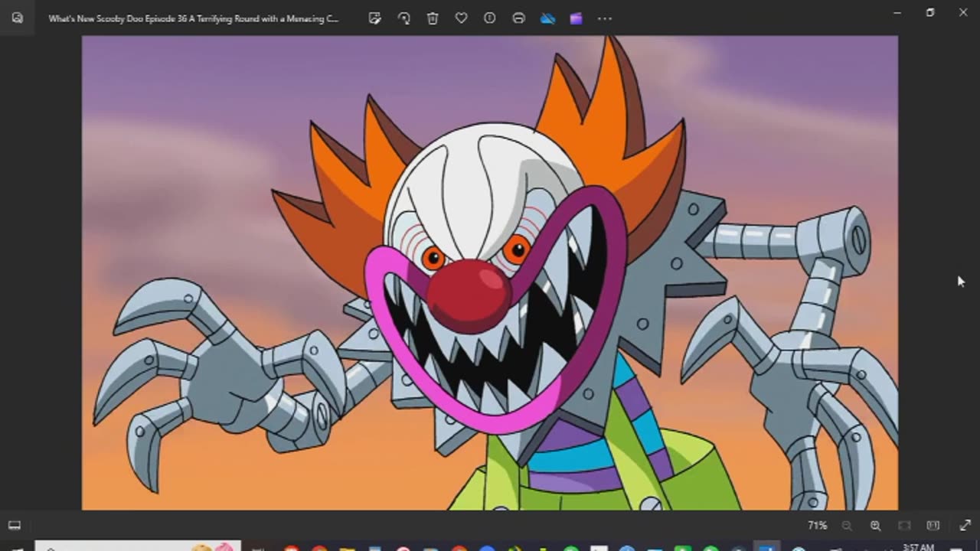Click the file name What's New Scooby Doo
This screenshot has height=551, width=980.
pos(193,18)
